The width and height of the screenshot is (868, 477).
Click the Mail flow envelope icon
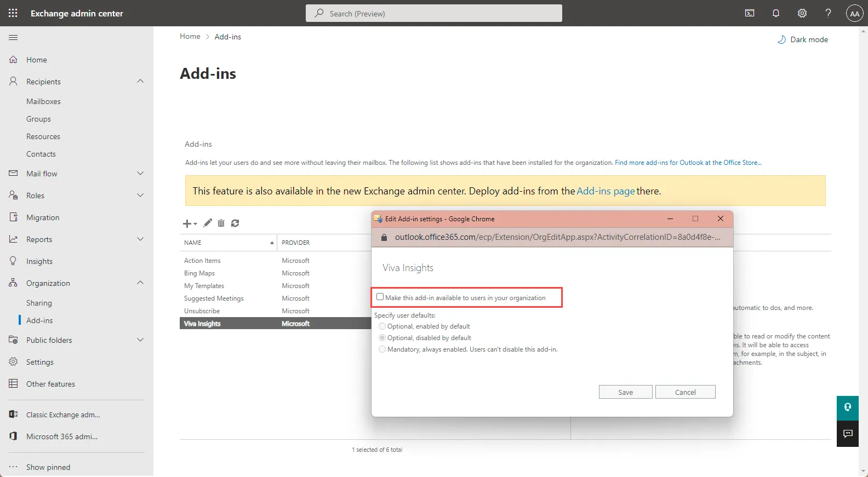[13, 174]
